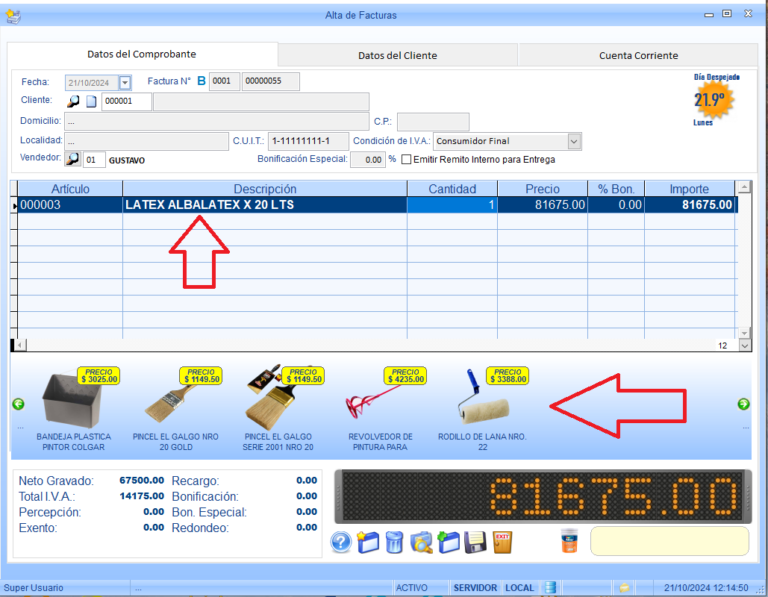The image size is (768, 597).
Task: Click the Domicilio input field
Action: click(216, 121)
